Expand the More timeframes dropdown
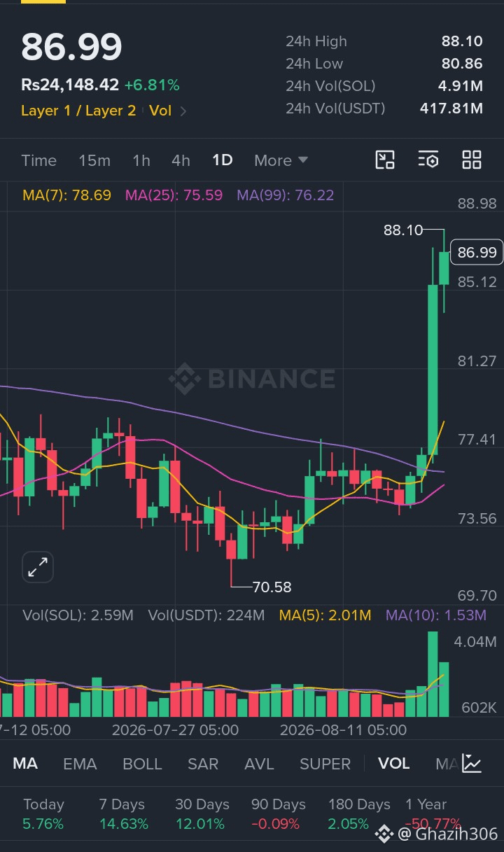 tap(281, 160)
